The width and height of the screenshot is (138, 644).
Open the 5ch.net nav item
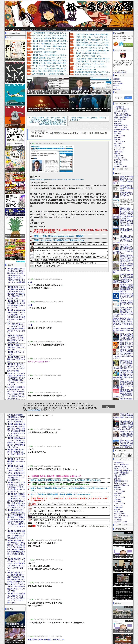pos(112,30)
